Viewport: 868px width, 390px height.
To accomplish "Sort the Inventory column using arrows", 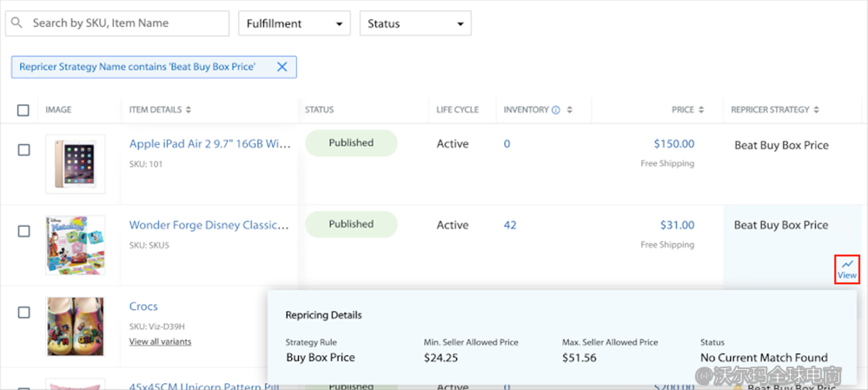I will [569, 110].
